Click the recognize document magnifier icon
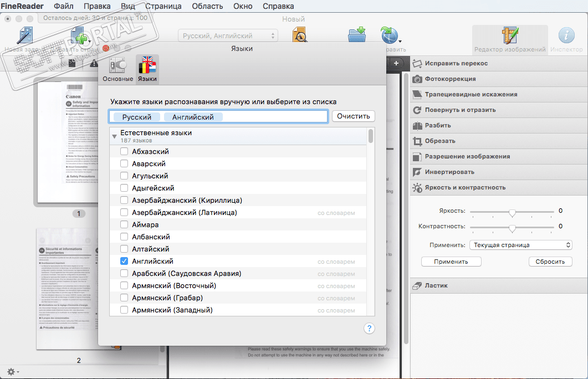Screen dimensions: 588x379 [300, 35]
